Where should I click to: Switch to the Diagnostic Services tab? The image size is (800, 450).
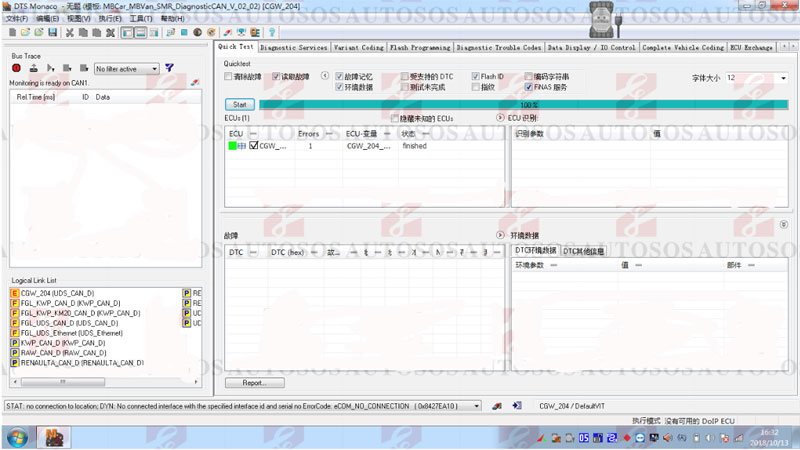click(x=294, y=47)
